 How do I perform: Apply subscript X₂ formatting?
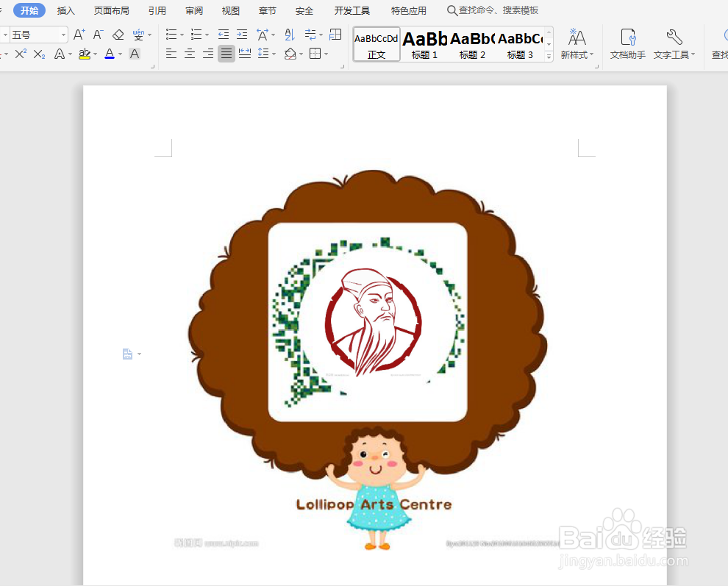click(40, 54)
